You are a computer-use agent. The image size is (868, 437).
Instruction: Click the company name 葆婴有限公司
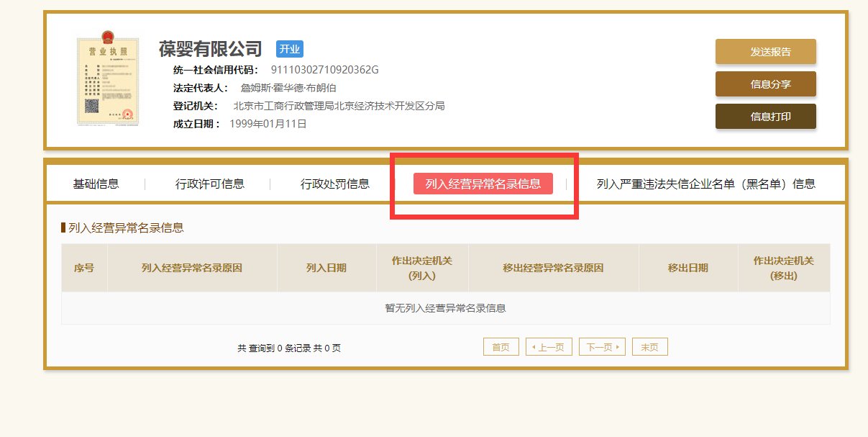(209, 48)
